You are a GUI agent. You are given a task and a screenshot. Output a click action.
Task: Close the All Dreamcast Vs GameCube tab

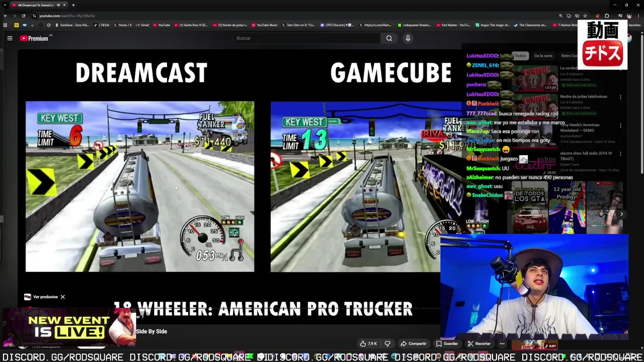[64, 5]
